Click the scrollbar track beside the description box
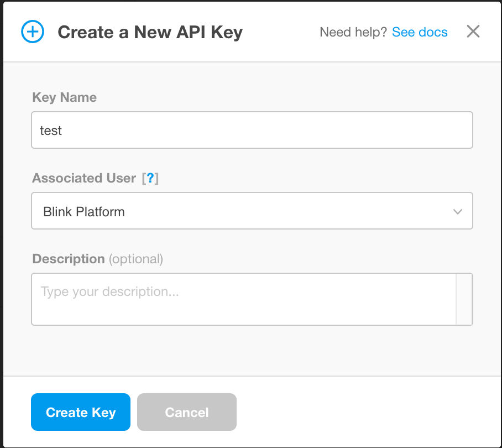Image resolution: width=502 pixels, height=448 pixels. click(463, 299)
